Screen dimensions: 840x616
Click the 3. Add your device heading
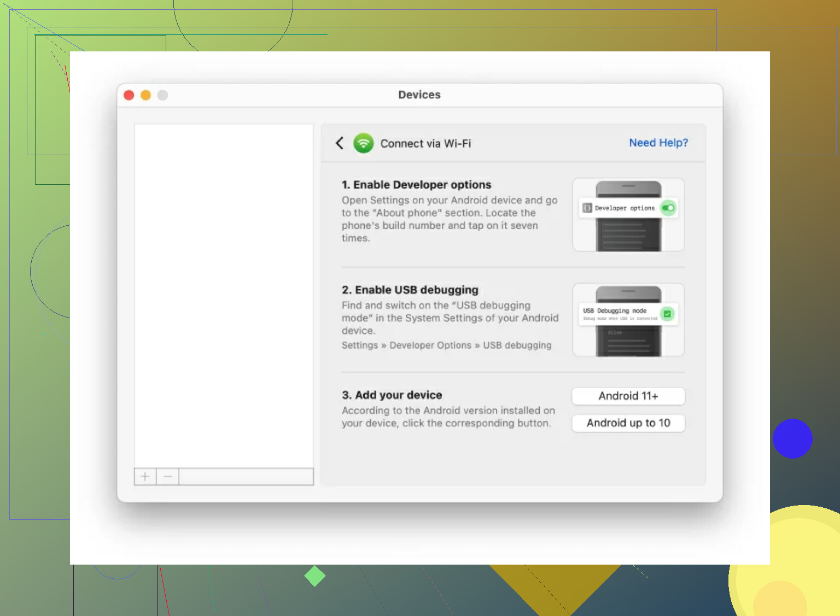[392, 395]
